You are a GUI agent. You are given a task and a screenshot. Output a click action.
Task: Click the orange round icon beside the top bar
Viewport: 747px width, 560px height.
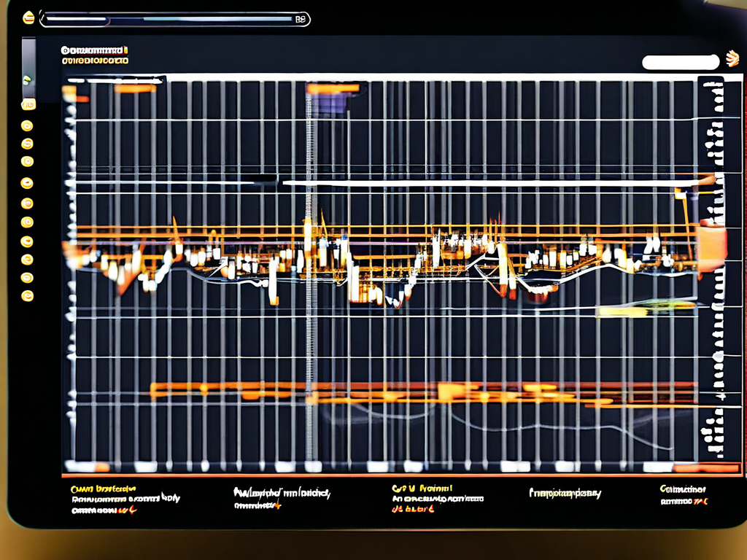28,17
